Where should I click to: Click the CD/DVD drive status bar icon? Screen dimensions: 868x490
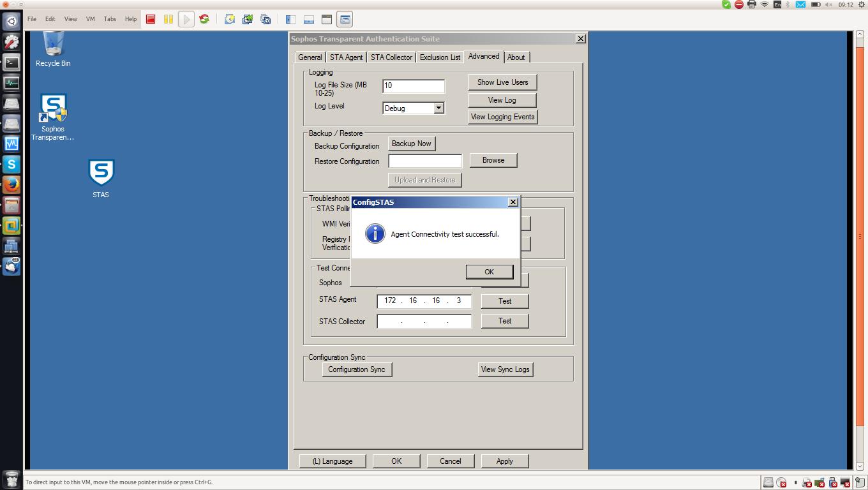pyautogui.click(x=782, y=483)
